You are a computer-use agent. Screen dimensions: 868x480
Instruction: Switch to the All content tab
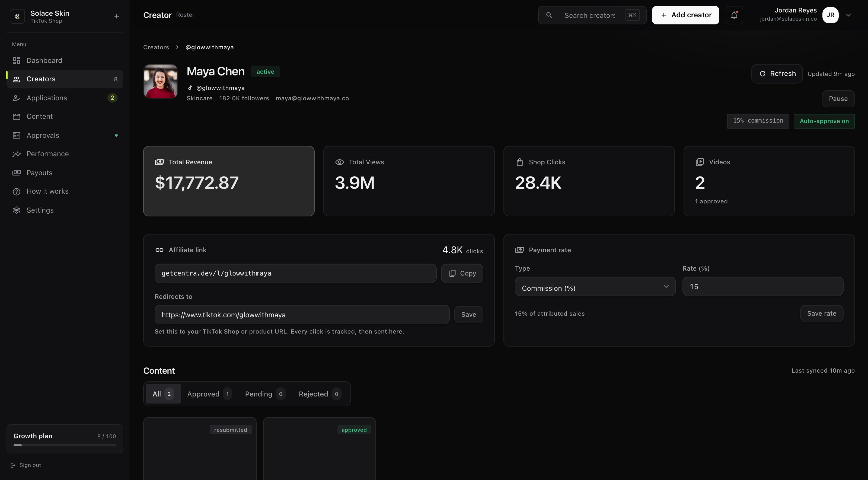(x=163, y=394)
